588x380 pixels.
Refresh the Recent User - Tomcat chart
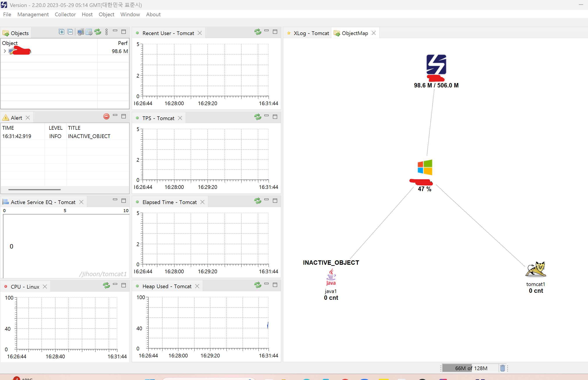point(258,32)
